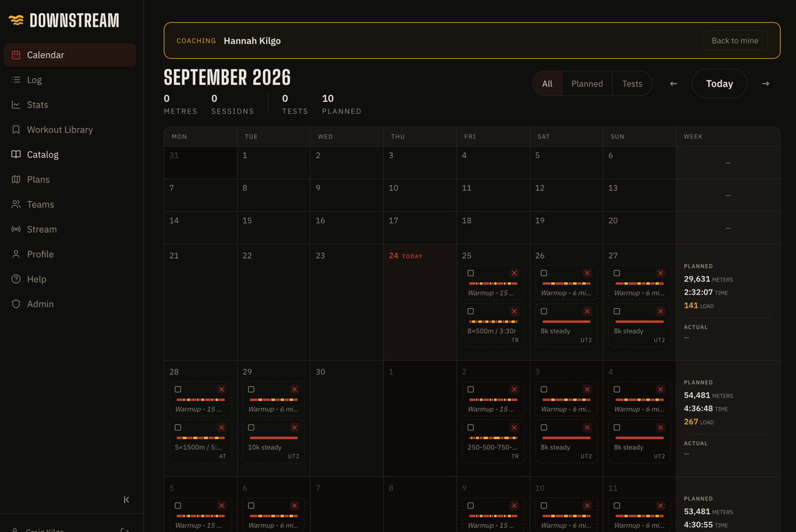
Task: Open the 10k steady workout card
Action: pyautogui.click(x=274, y=442)
